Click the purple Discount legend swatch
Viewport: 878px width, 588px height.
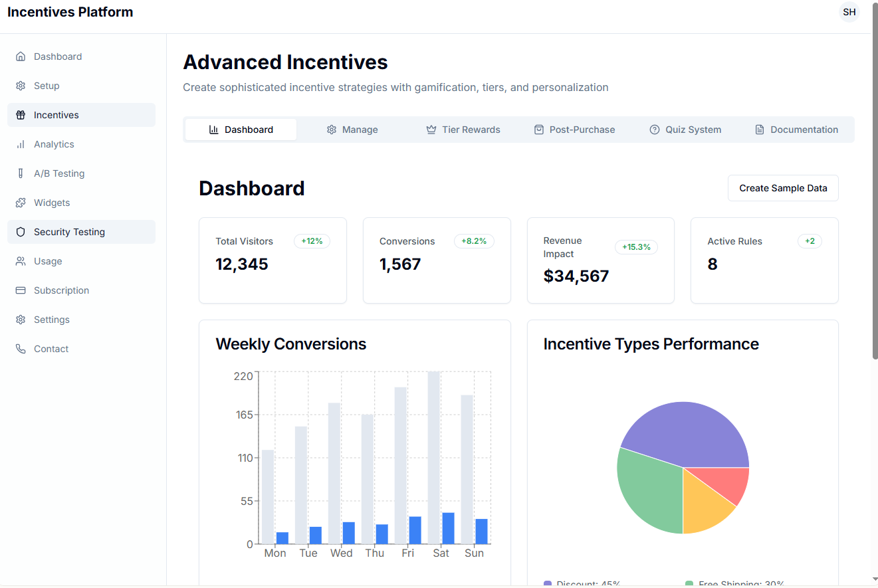[x=547, y=583]
